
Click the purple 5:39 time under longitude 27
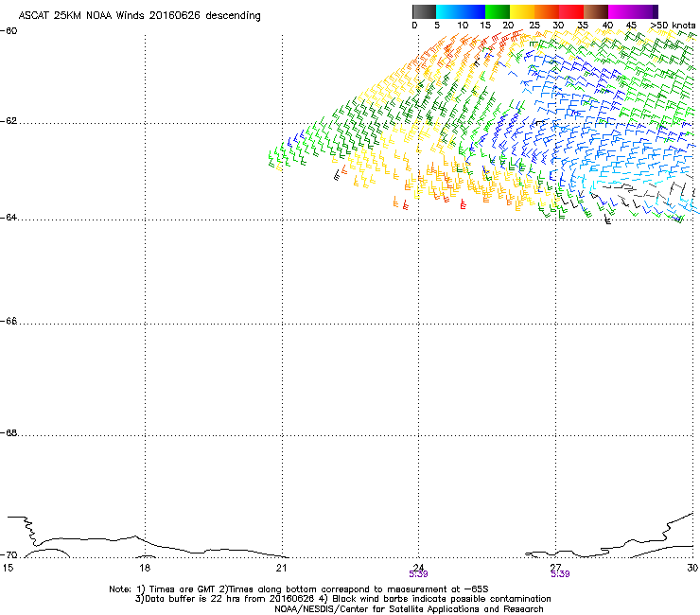tap(560, 574)
